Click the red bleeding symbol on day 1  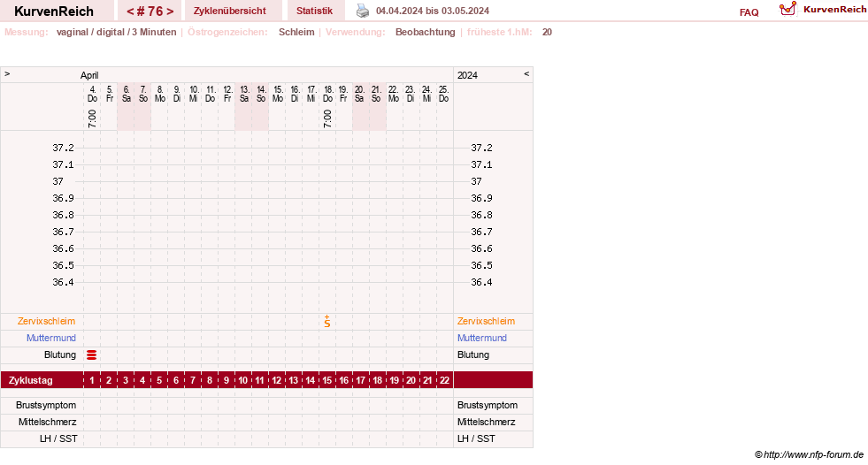[x=92, y=355]
